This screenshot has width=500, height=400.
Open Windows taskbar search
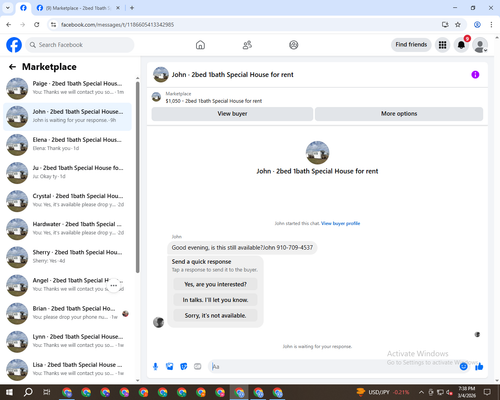28,392
